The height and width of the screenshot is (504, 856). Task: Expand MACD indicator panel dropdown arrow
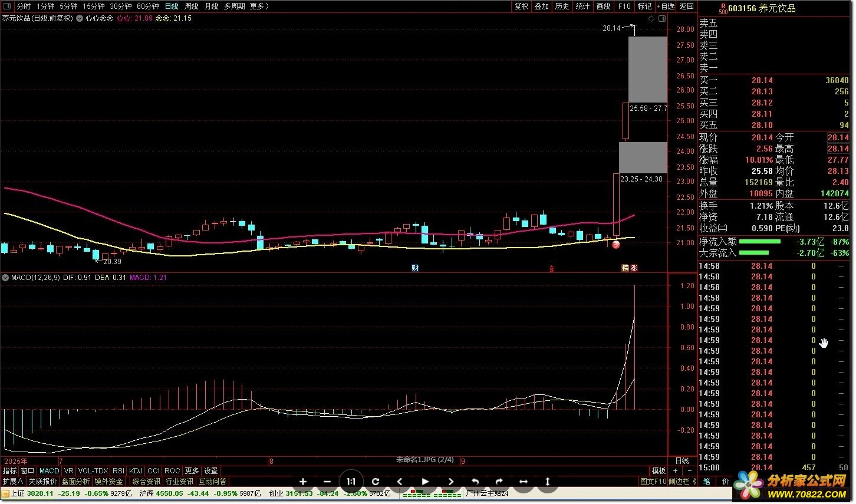point(6,278)
